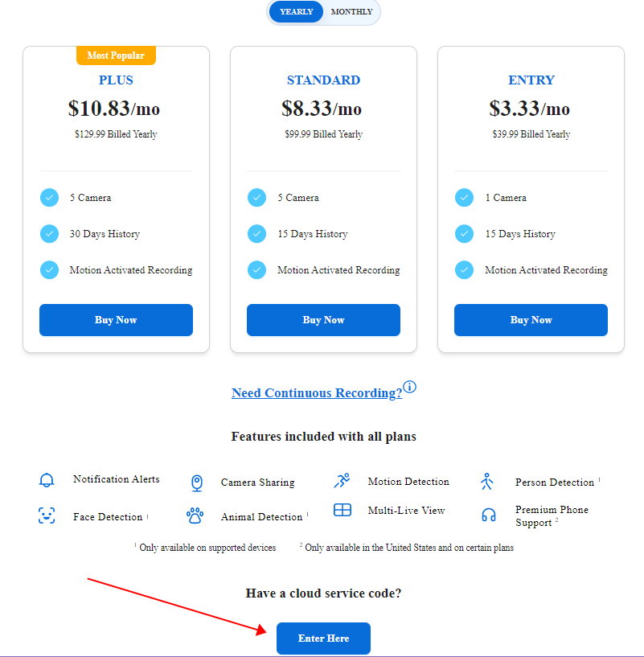
Task: Switch billing toggle to Monthly
Action: pos(351,12)
